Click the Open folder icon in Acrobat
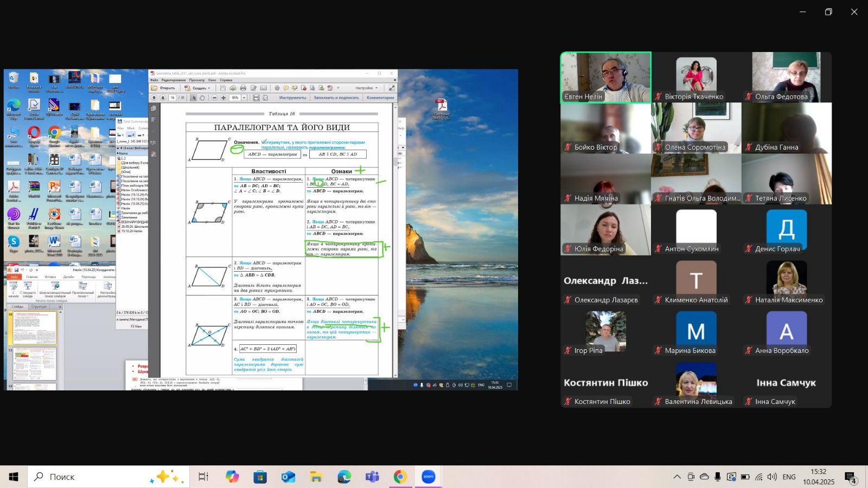Screen dimensions: 868x488 click(154, 88)
